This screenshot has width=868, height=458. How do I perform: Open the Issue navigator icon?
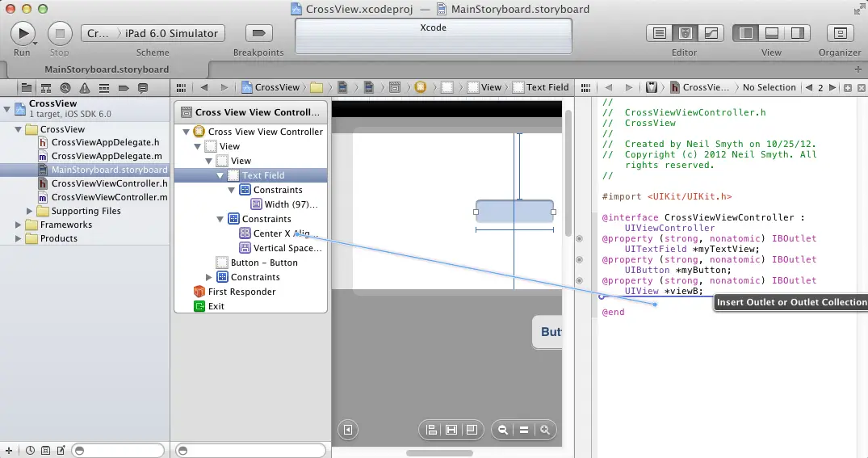coord(84,87)
